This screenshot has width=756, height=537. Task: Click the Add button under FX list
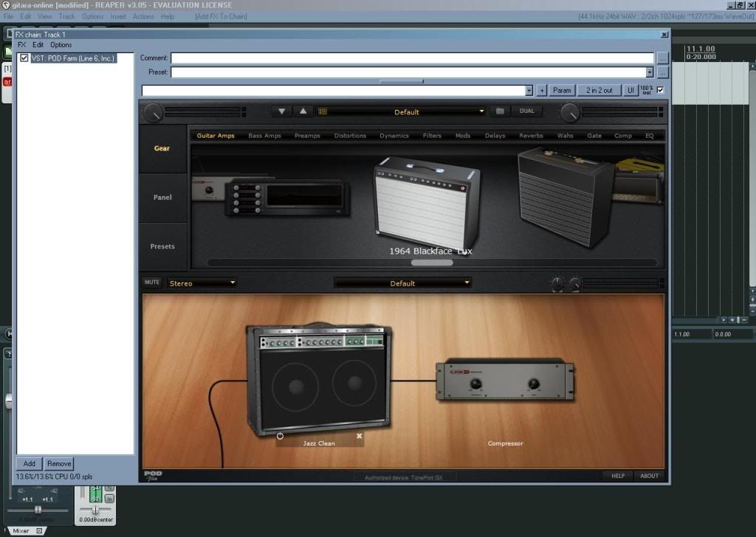pos(29,464)
